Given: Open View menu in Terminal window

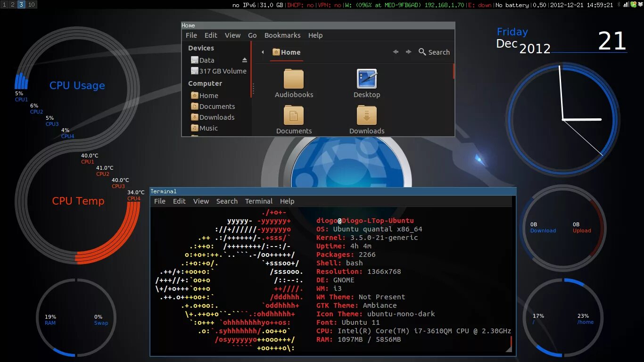Looking at the screenshot, I should pyautogui.click(x=201, y=201).
